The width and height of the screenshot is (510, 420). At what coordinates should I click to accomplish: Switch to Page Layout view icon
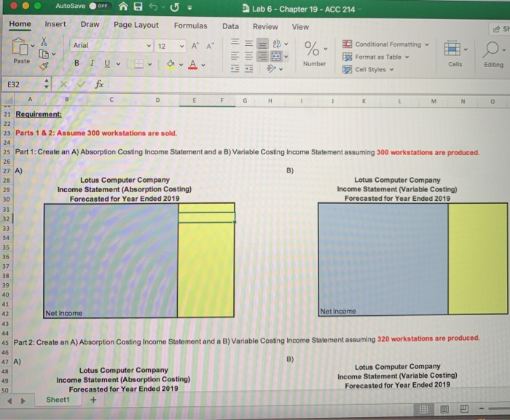pos(444,409)
